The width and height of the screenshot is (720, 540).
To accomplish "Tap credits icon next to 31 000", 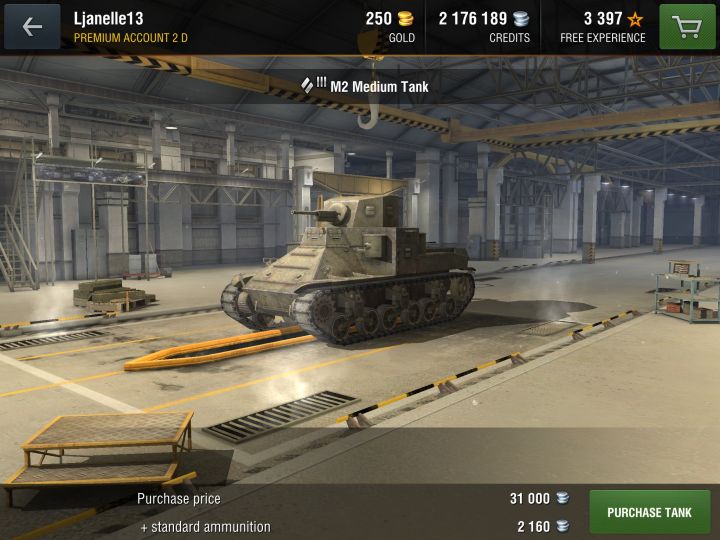I will [562, 498].
